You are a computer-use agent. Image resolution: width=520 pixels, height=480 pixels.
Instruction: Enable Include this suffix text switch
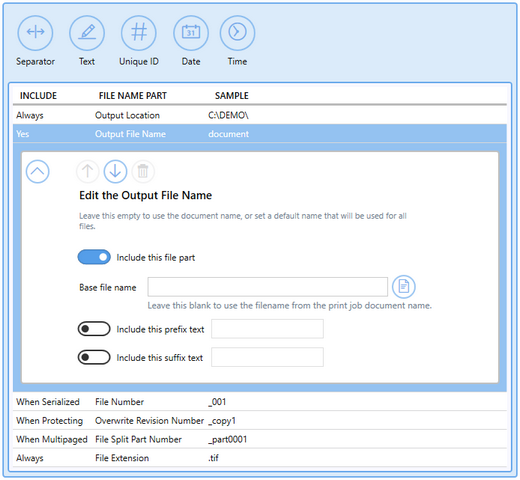click(x=94, y=357)
